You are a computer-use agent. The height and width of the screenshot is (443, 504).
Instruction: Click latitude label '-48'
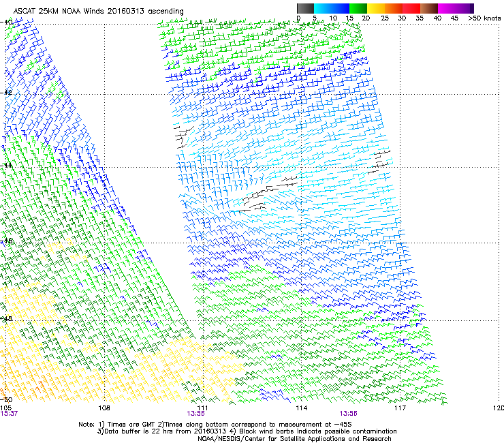tap(6, 318)
